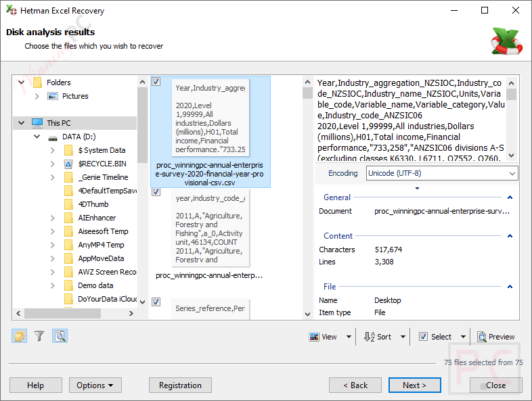Click the Lines value 3,308
Image resolution: width=532 pixels, height=401 pixels.
[384, 262]
